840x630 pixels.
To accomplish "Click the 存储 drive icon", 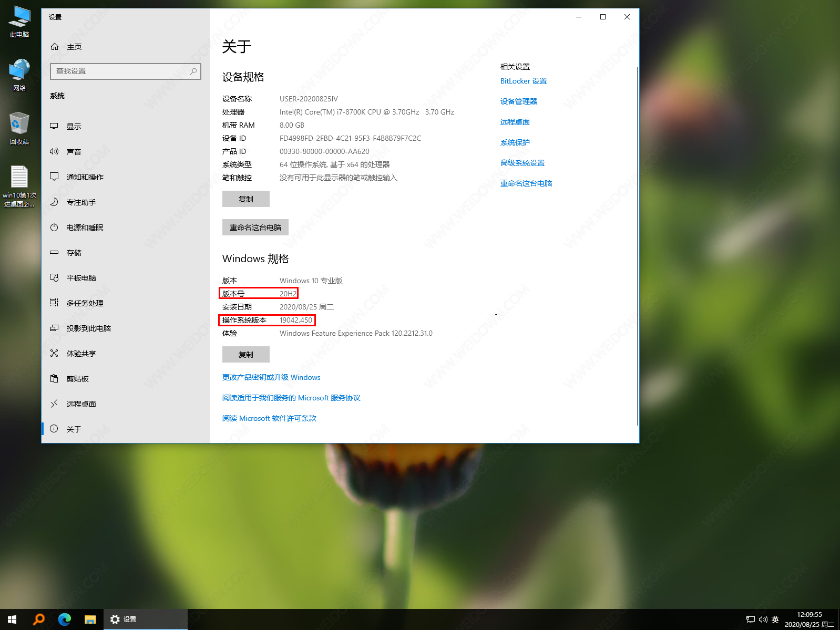I will (54, 252).
